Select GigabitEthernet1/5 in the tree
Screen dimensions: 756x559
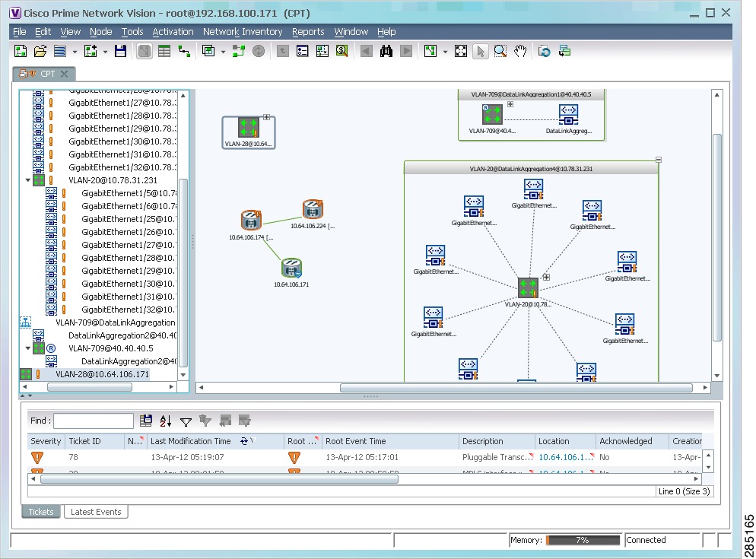point(129,193)
